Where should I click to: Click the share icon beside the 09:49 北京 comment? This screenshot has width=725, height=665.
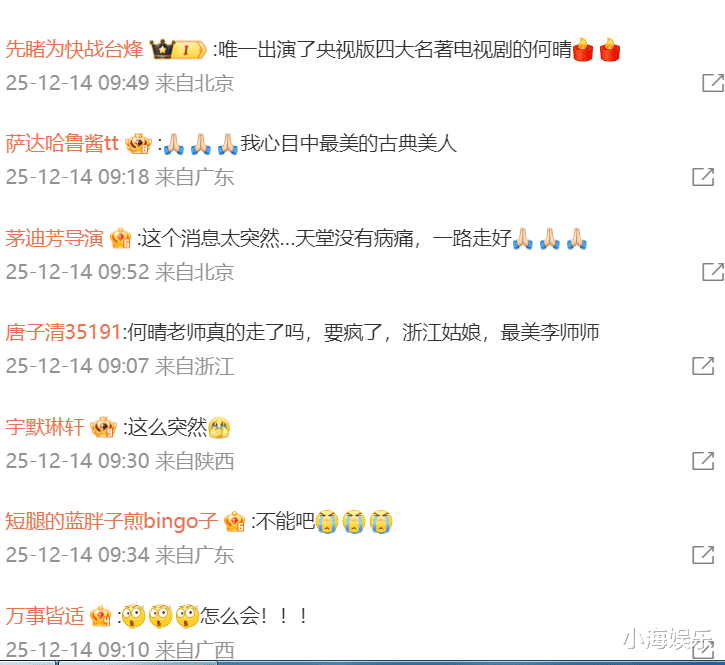coord(713,83)
